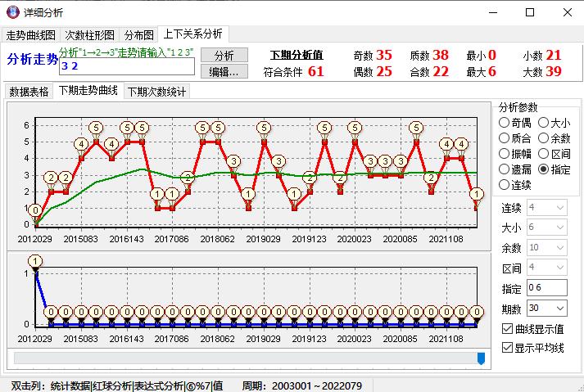This screenshot has width=584, height=392.
Task: Click the status bar text 周期: 2003001 ~ 2022079
Action: pos(302,385)
